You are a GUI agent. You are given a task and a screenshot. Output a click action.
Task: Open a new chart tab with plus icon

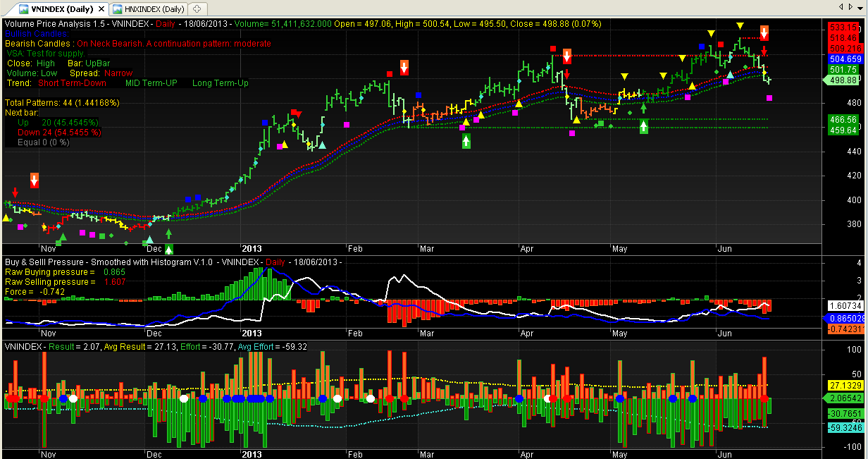pyautogui.click(x=197, y=8)
